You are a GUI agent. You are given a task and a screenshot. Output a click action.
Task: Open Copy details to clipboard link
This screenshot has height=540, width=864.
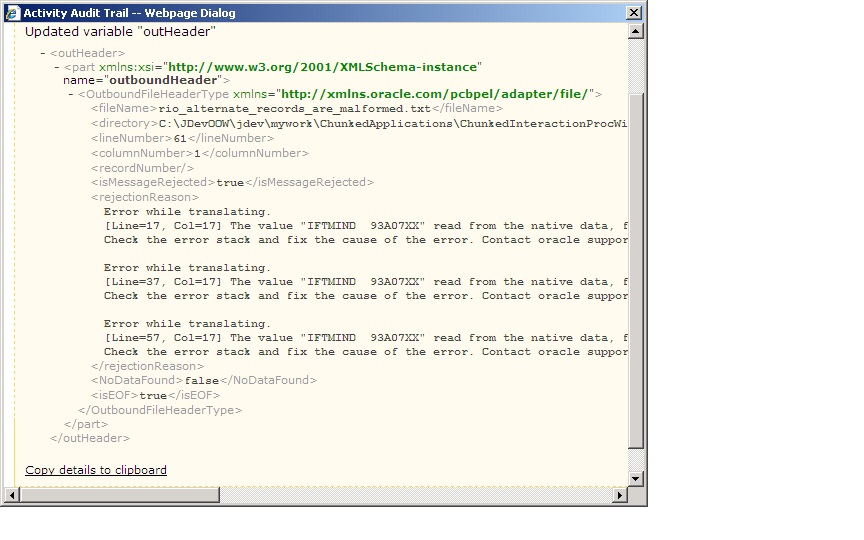click(96, 470)
